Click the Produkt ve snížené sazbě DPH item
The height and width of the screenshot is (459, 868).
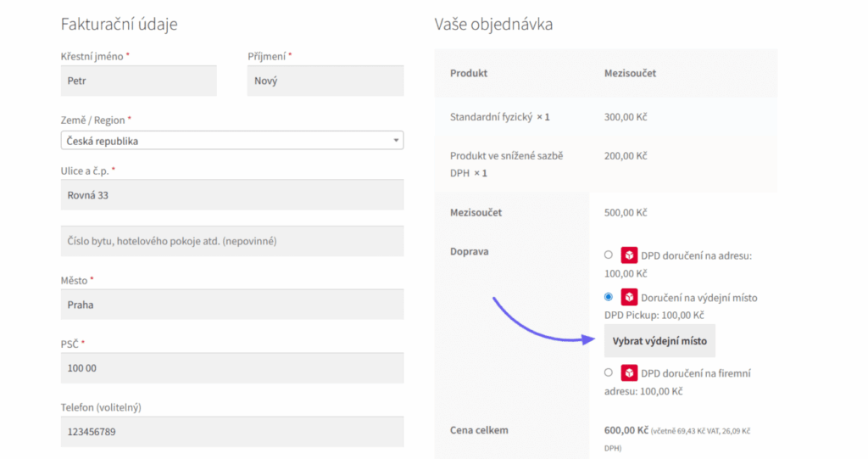click(507, 164)
